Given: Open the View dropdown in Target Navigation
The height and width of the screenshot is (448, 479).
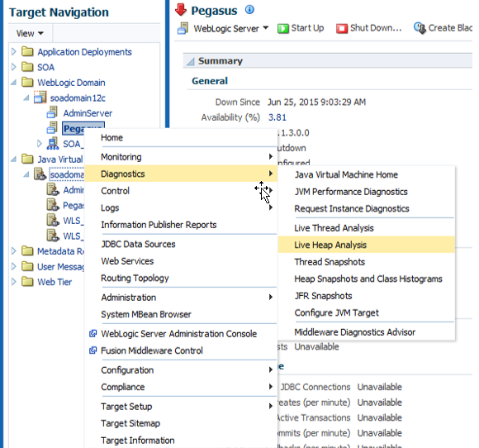Looking at the screenshot, I should pos(30,33).
